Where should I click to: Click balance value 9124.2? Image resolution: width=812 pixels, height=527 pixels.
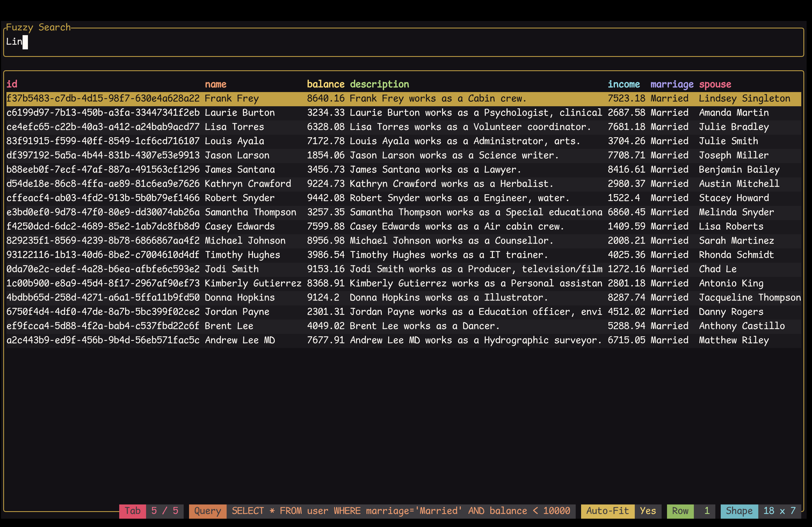click(323, 298)
